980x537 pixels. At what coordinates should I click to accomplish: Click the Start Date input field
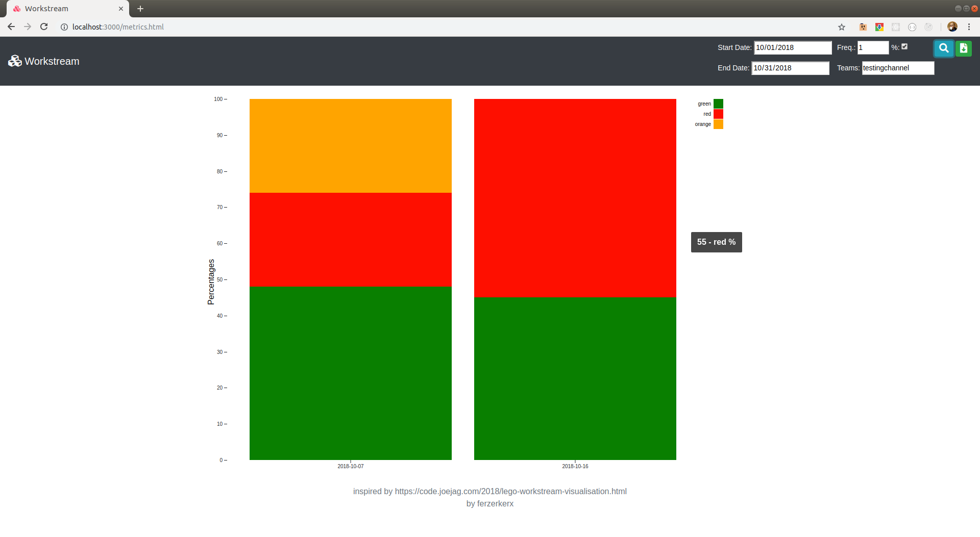[793, 47]
